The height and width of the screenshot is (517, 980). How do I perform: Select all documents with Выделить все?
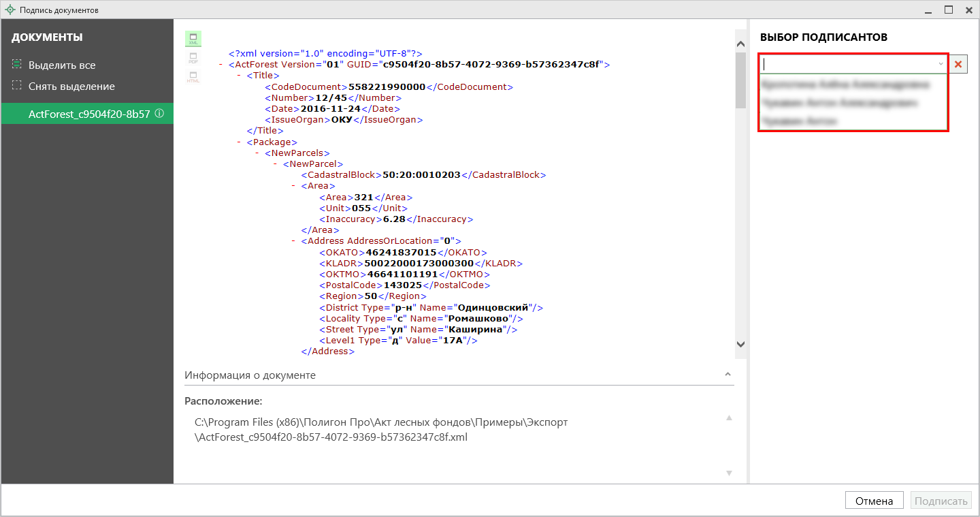[61, 65]
